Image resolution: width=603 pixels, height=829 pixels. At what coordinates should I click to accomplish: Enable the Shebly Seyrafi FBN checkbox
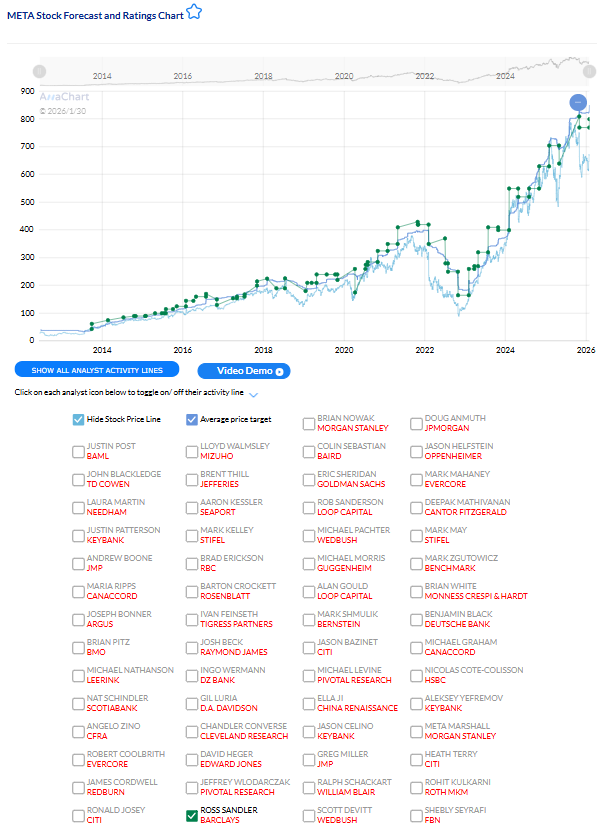(x=416, y=815)
